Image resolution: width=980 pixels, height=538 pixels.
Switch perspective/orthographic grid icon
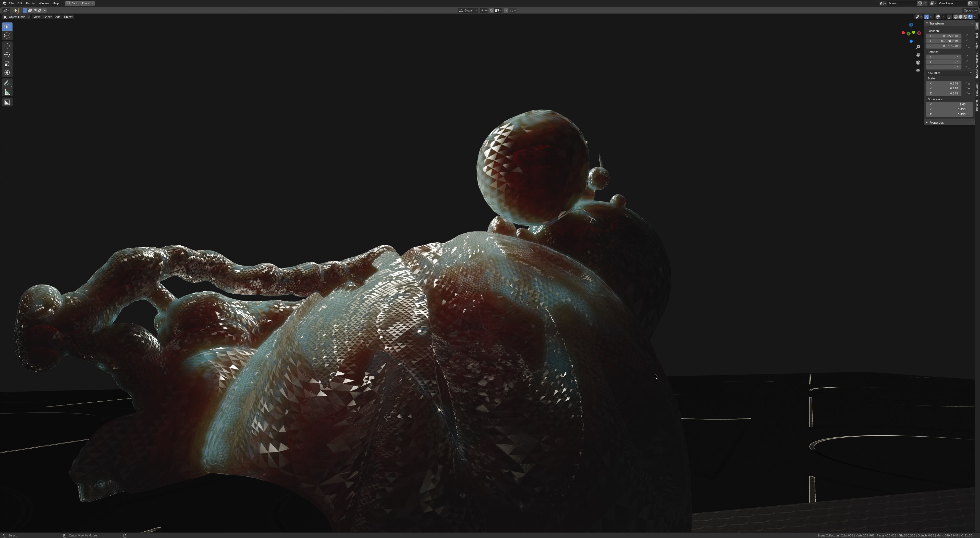tap(918, 70)
